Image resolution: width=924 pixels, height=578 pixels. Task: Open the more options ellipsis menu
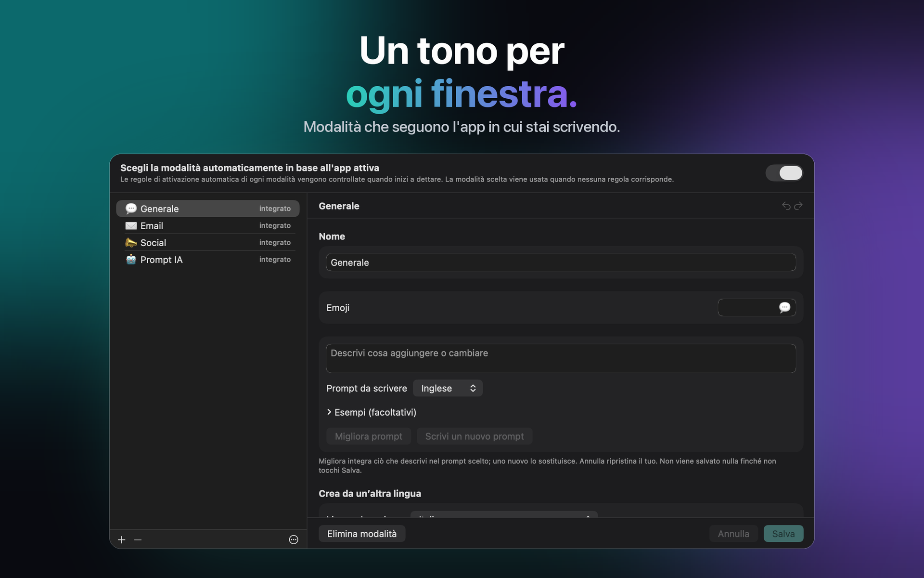[x=294, y=540]
